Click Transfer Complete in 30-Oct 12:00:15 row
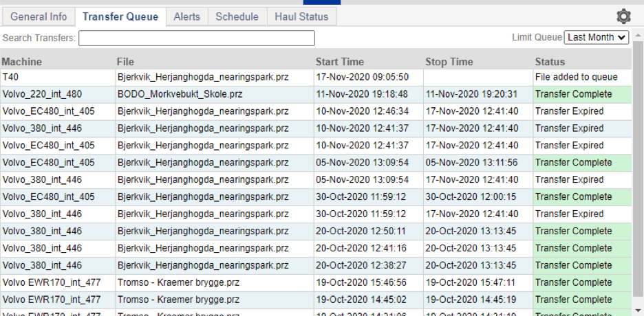644x316 pixels. point(573,197)
